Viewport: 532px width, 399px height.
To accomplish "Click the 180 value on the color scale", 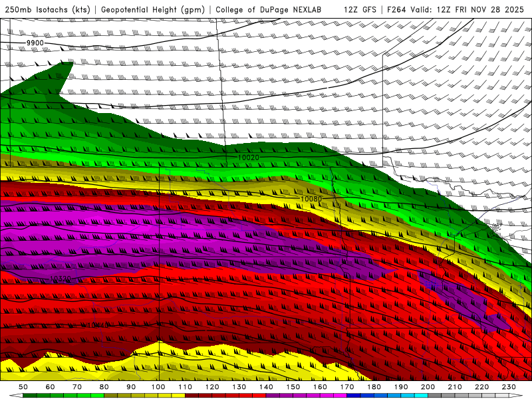I will (374, 387).
